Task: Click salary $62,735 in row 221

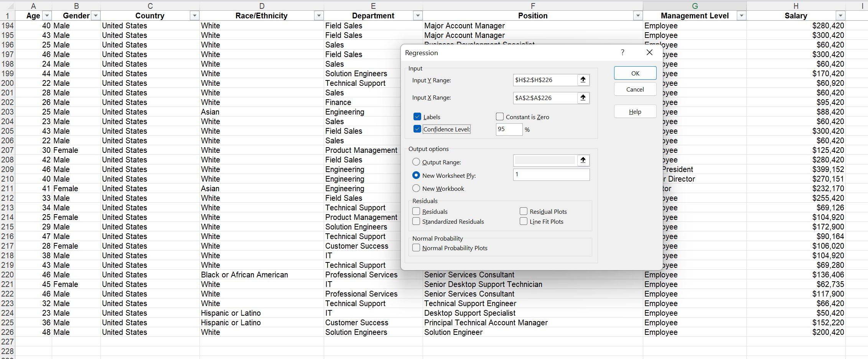Action: 796,284
